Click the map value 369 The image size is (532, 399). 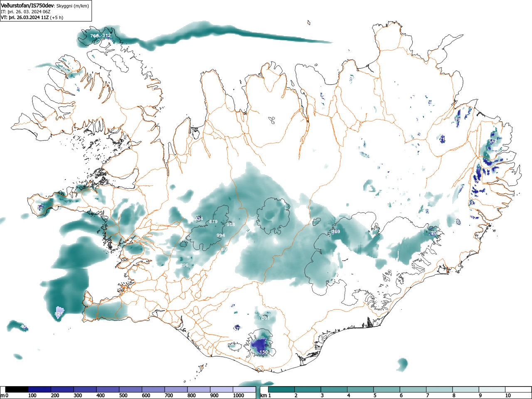click(x=336, y=232)
